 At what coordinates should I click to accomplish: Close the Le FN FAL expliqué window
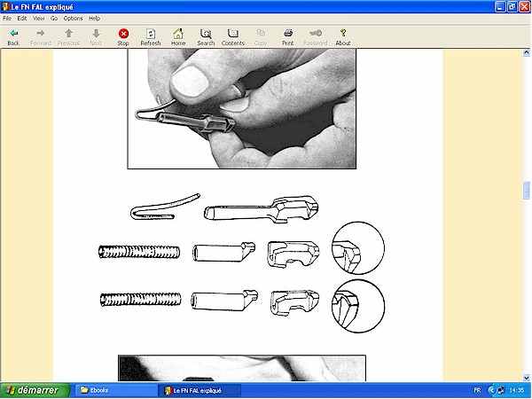[x=525, y=7]
